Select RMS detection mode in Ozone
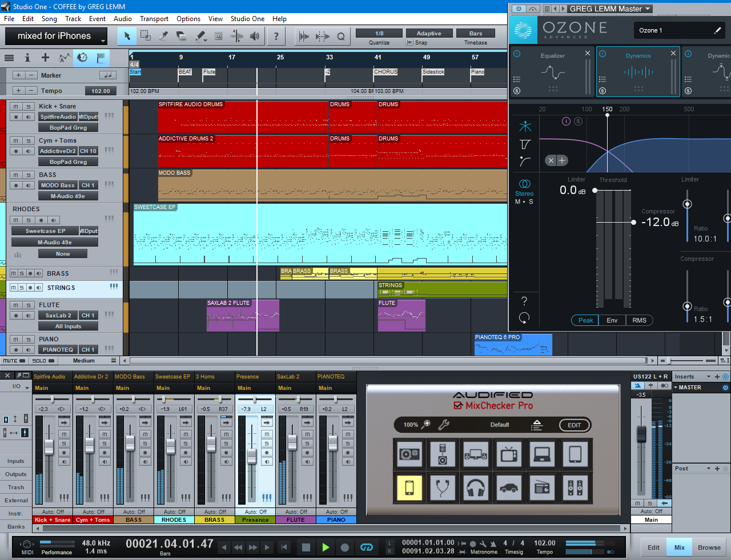731x560 pixels. [x=640, y=320]
